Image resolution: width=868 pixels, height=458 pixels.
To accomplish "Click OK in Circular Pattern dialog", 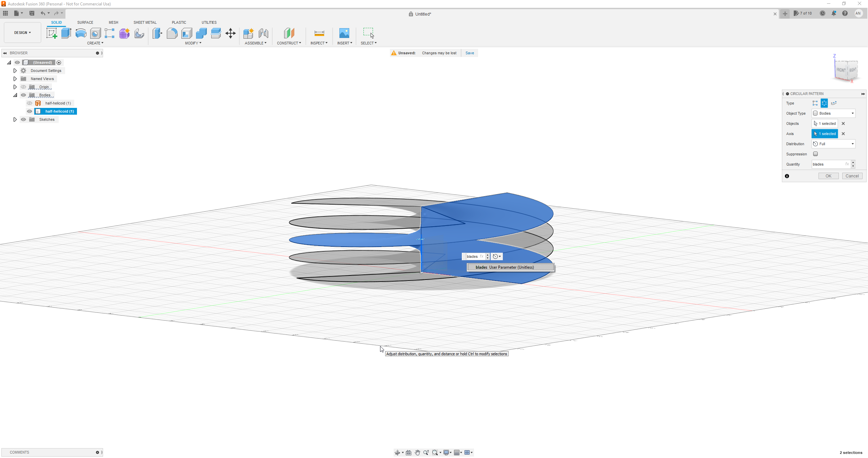I will tap(828, 176).
